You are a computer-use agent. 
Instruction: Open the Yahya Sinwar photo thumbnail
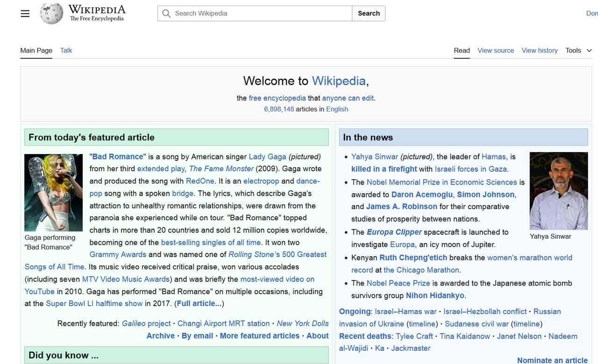pos(559,190)
